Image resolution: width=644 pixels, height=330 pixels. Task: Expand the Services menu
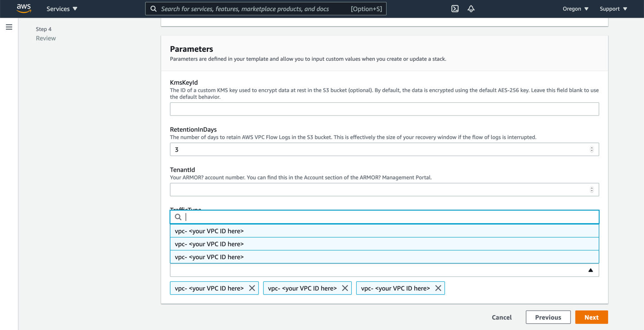[x=62, y=9]
